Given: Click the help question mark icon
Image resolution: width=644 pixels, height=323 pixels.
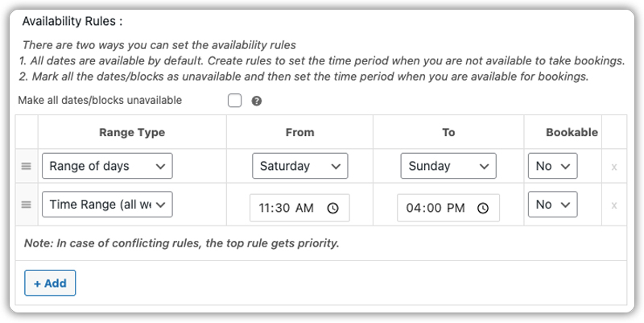Looking at the screenshot, I should coord(257,101).
